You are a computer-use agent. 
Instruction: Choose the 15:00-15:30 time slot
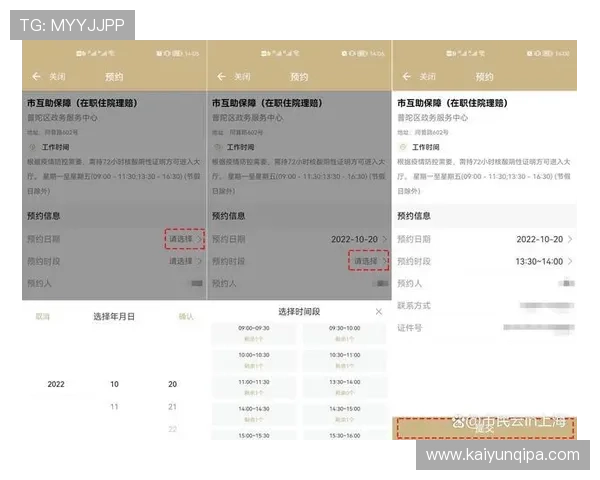(x=254, y=436)
